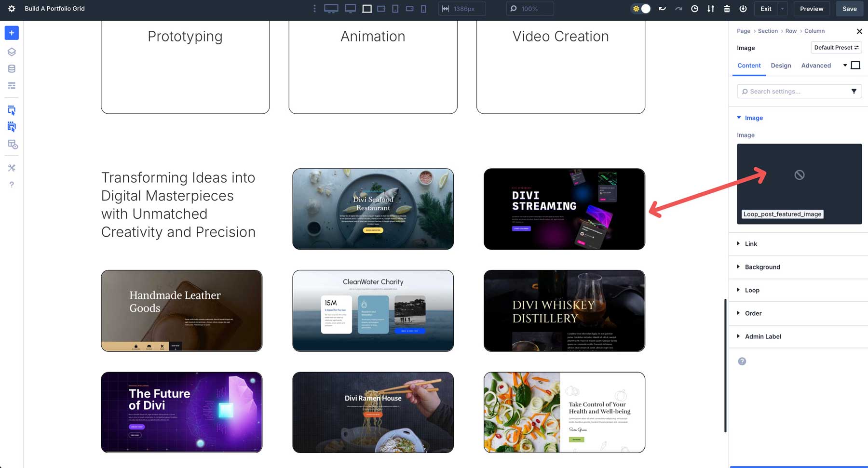Viewport: 868px width, 468px height.
Task: Select the wrench settings icon in sidebar
Action: tap(12, 168)
